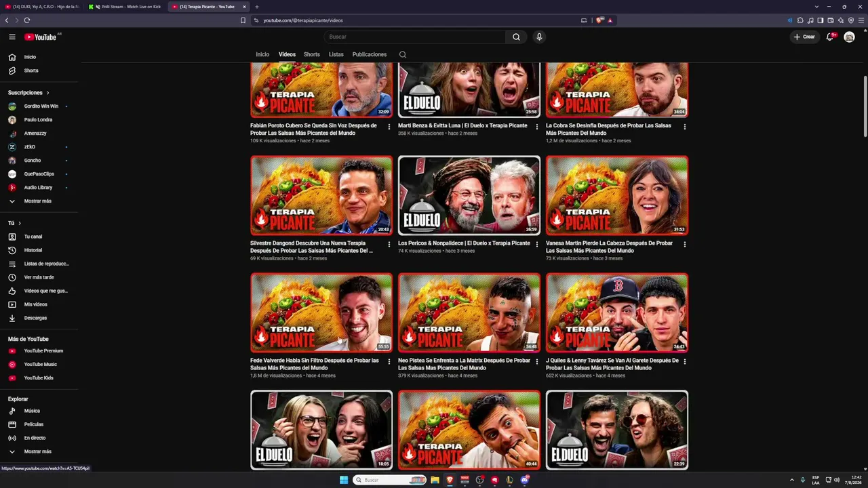This screenshot has height=488, width=868.
Task: Click the page vertical scrollbar
Action: 865,105
